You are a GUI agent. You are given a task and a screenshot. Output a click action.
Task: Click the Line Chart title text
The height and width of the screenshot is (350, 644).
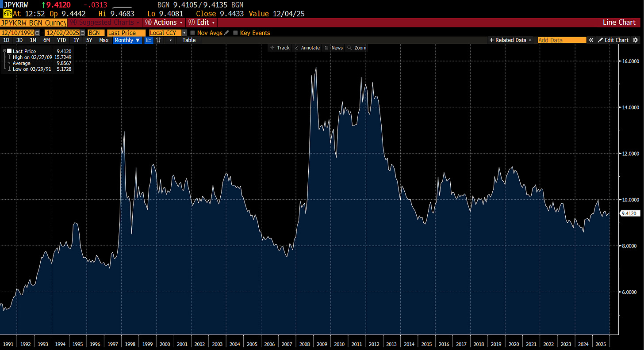pyautogui.click(x=619, y=22)
